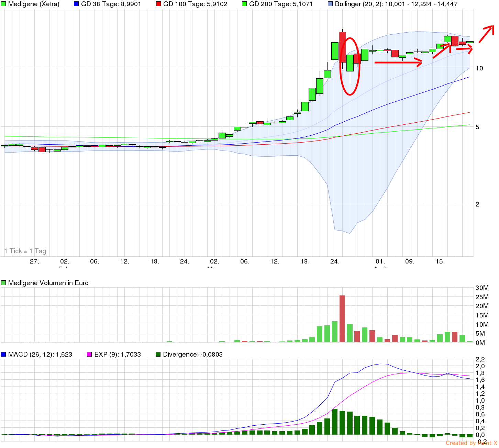Click the tallest red volume bar
Screen dimensions: 499x448
(342, 319)
